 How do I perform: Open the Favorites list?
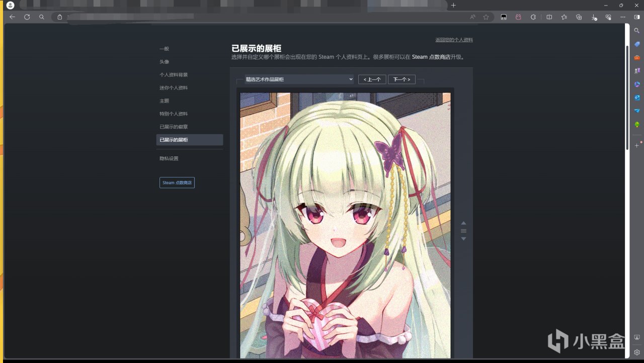pos(564,17)
